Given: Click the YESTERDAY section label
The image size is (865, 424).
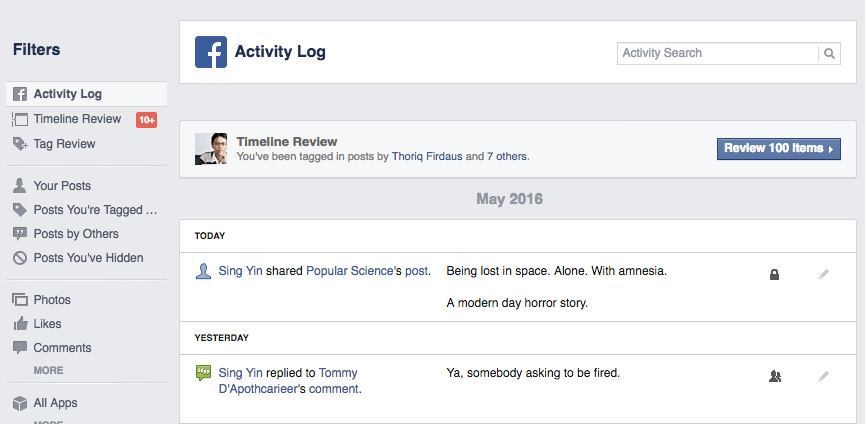Looking at the screenshot, I should point(222,338).
